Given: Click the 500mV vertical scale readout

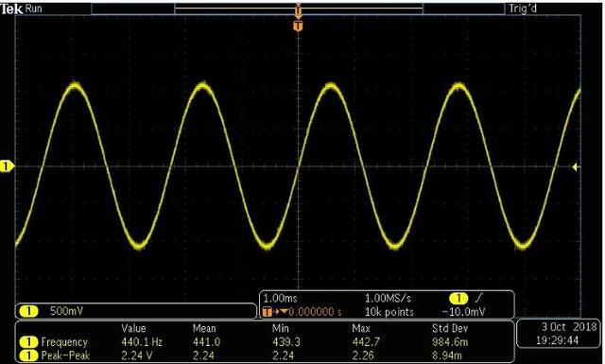Looking at the screenshot, I should 66,311.
